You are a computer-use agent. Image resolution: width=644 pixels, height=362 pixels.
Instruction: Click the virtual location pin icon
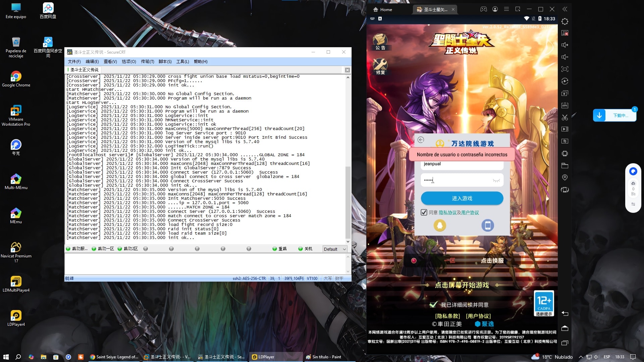[x=565, y=177]
